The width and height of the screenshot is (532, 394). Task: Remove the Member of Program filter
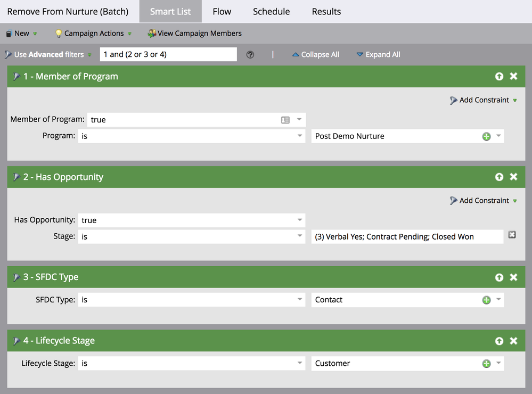(x=513, y=76)
